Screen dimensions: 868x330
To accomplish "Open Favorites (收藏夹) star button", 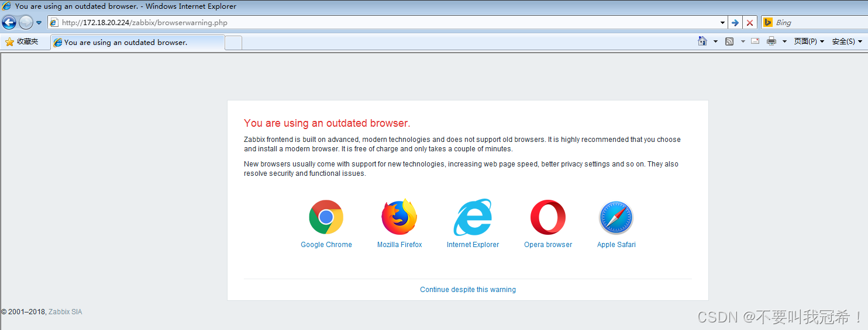I will 22,42.
